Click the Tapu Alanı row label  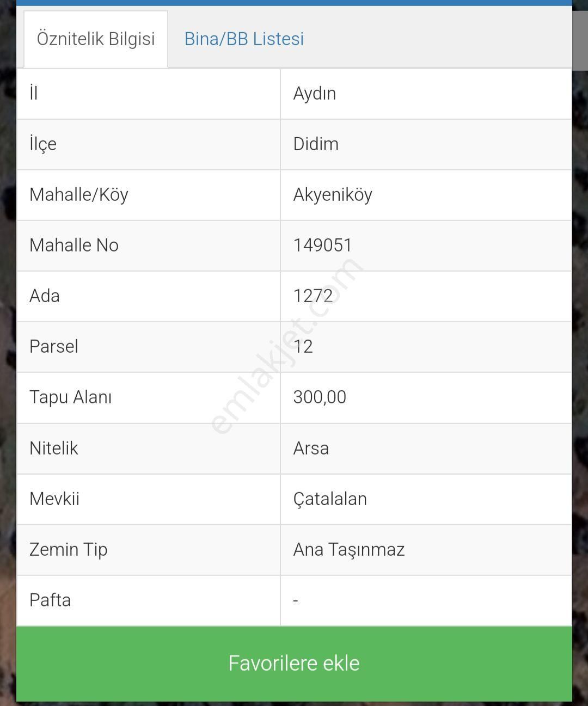(71, 397)
